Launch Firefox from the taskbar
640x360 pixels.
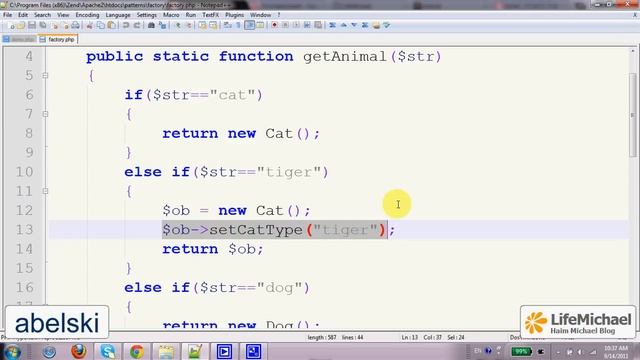(x=78, y=351)
